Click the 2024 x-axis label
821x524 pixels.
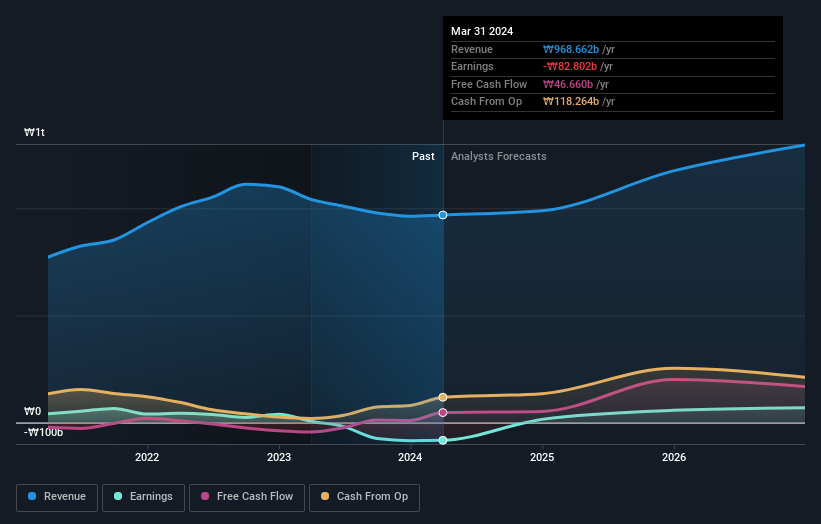410,457
